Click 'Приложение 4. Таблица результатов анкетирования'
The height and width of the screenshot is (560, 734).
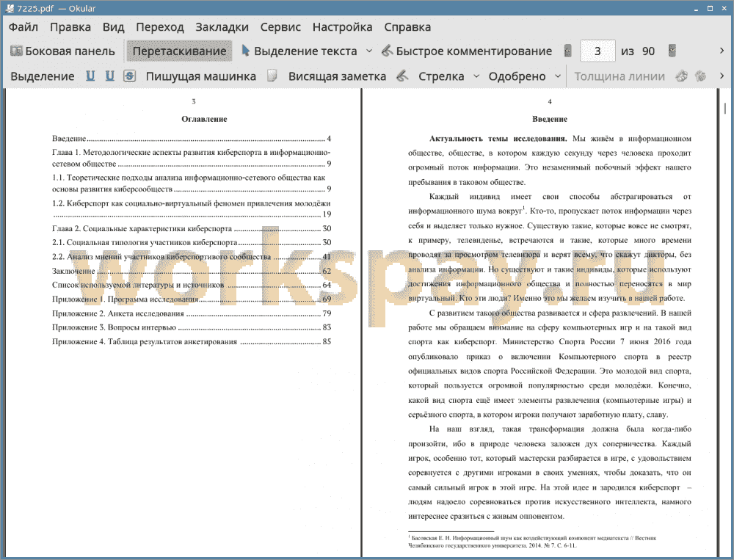pos(192,342)
